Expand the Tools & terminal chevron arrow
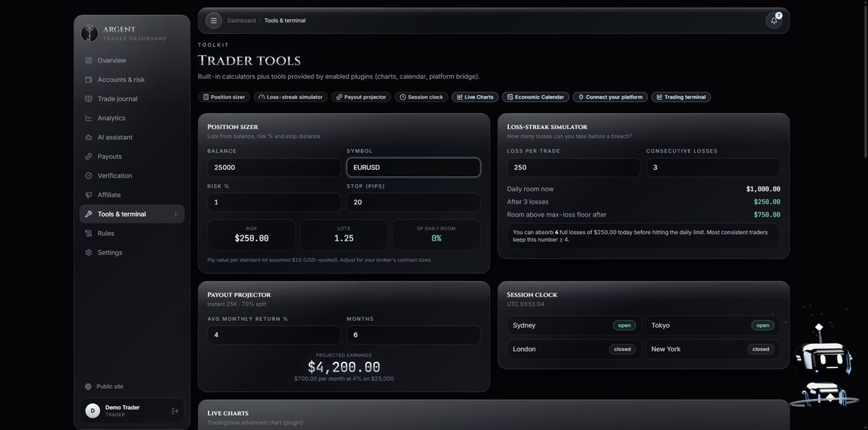Viewport: 868px width, 430px height. (176, 214)
